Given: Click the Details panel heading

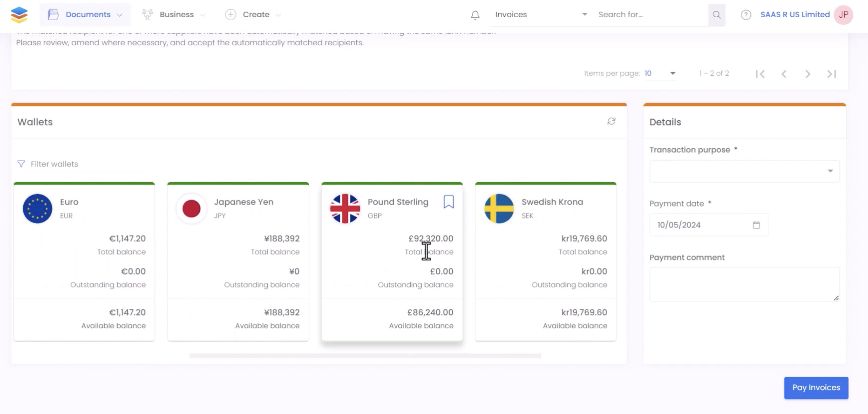Looking at the screenshot, I should [665, 122].
